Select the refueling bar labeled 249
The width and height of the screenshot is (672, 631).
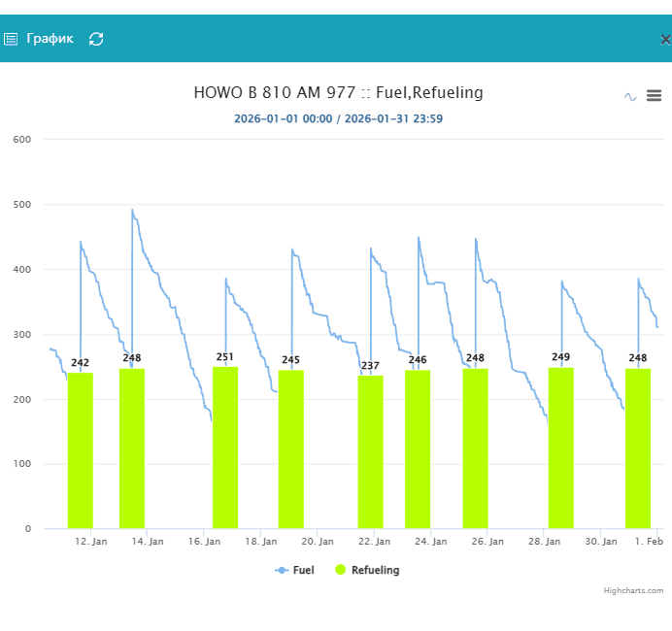(561, 447)
